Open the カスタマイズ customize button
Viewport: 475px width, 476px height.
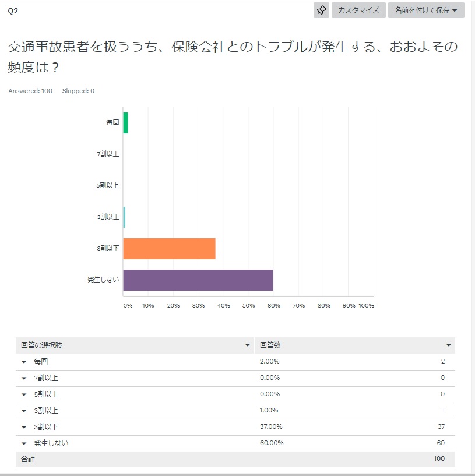[358, 10]
